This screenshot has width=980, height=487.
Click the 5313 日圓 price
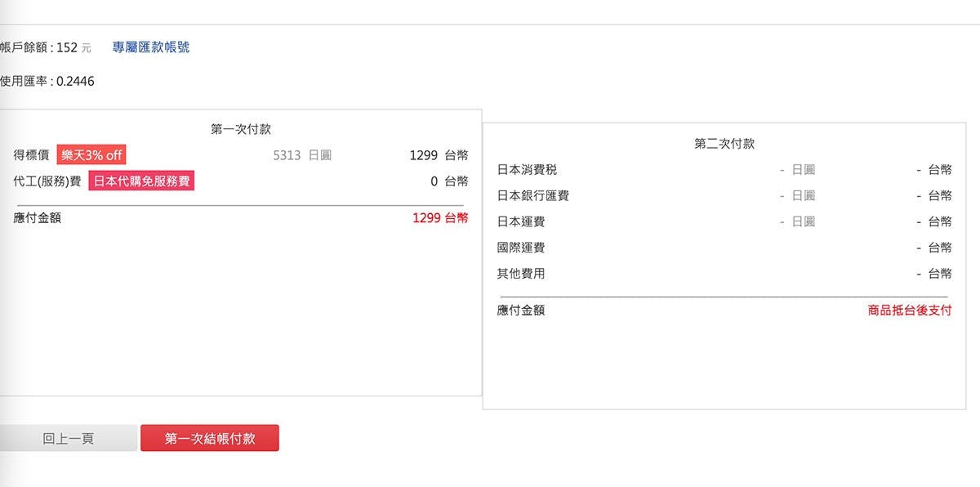(302, 155)
